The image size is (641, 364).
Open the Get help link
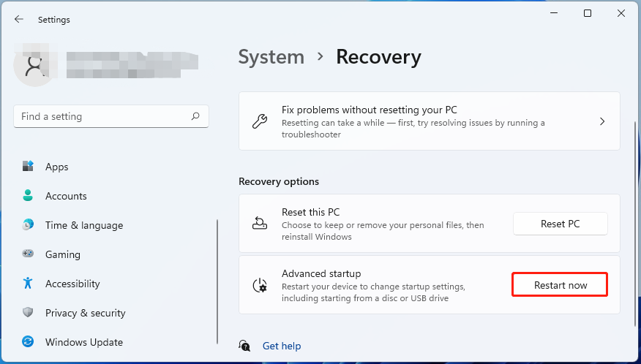point(282,346)
